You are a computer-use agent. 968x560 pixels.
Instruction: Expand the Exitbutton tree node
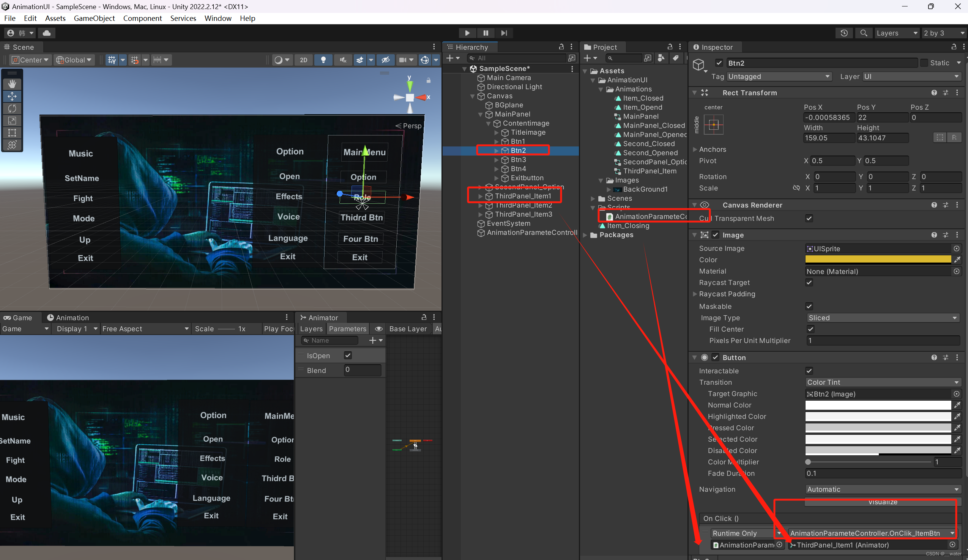(496, 178)
